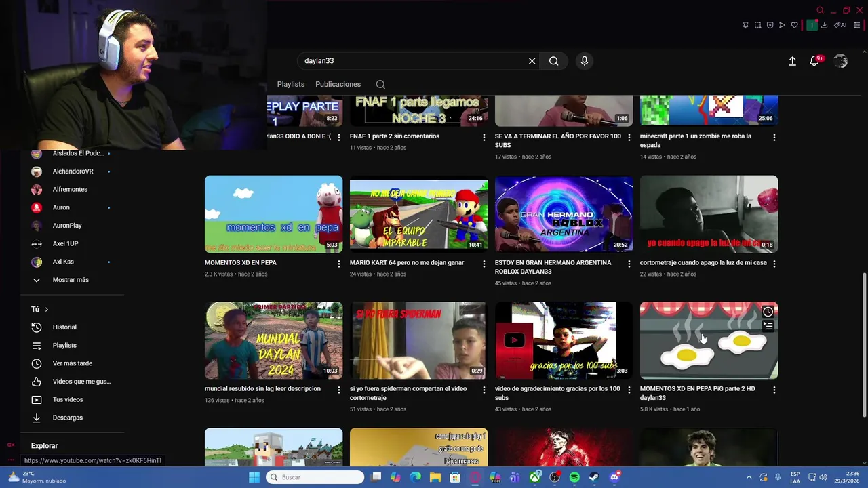Open options for minecraft parte 1 video
868x488 pixels.
tap(774, 137)
